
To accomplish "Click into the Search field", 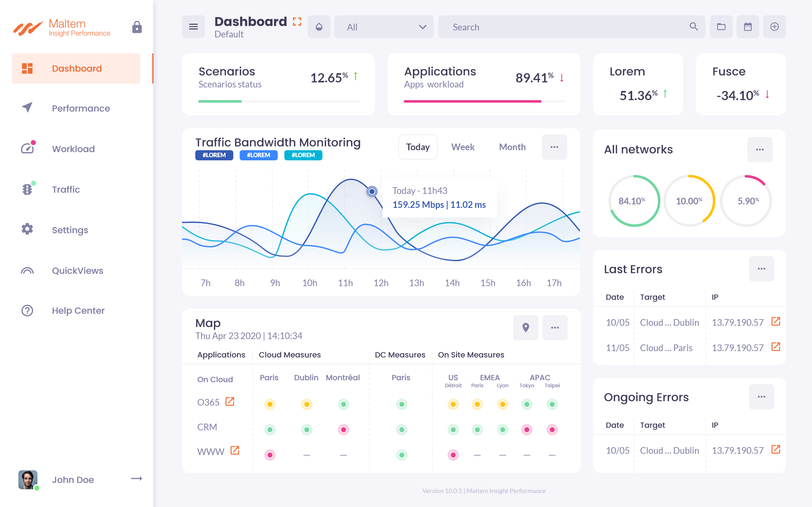I will 564,27.
